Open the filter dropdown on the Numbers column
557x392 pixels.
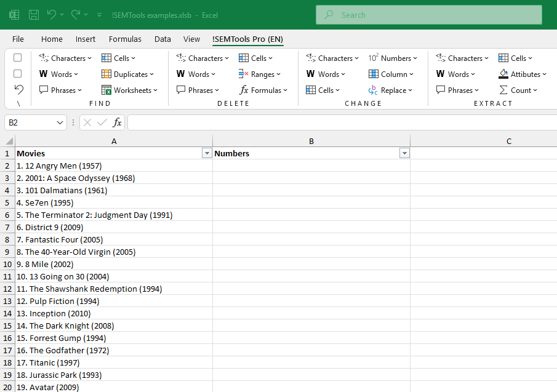coord(404,153)
